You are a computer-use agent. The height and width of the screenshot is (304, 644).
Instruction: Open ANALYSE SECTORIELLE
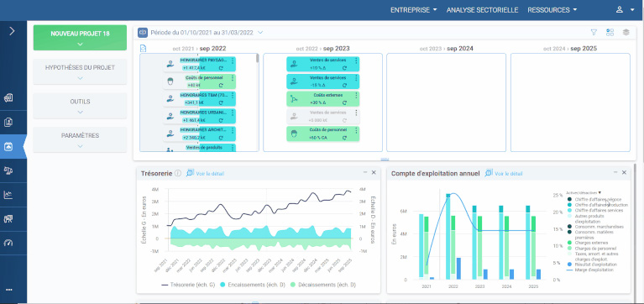482,10
